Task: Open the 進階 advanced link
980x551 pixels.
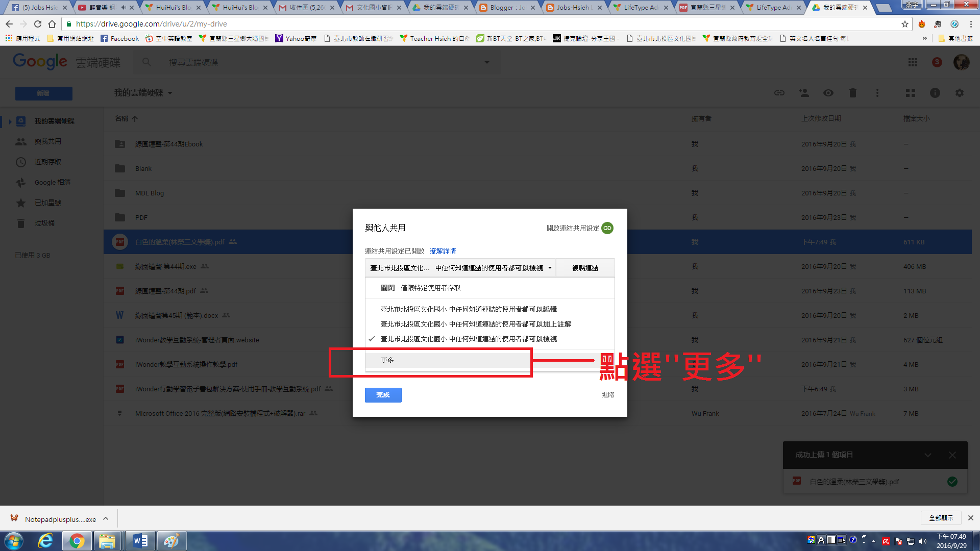Action: point(607,395)
